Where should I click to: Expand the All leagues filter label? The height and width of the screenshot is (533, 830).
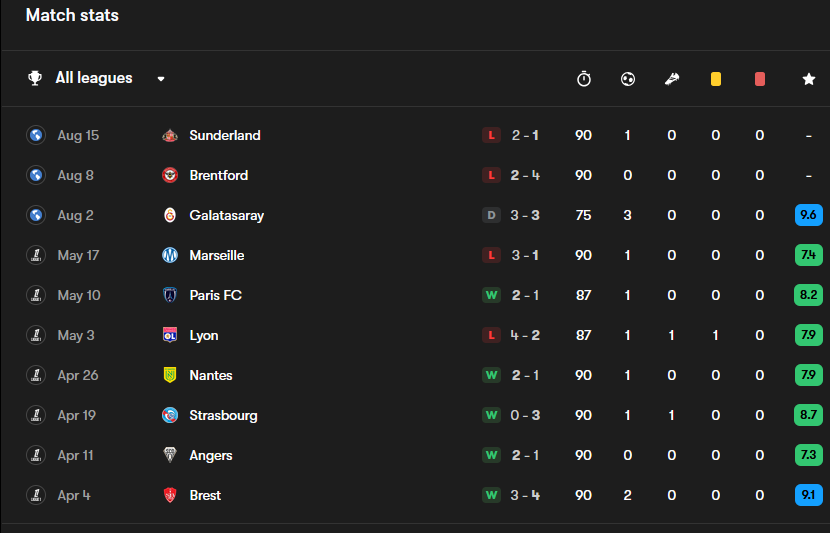(x=94, y=78)
